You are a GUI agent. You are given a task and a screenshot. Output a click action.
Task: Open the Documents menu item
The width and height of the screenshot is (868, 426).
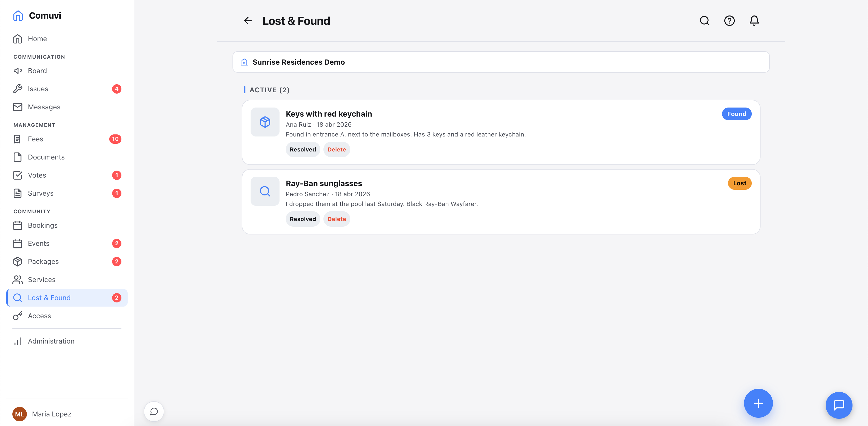click(x=67, y=157)
